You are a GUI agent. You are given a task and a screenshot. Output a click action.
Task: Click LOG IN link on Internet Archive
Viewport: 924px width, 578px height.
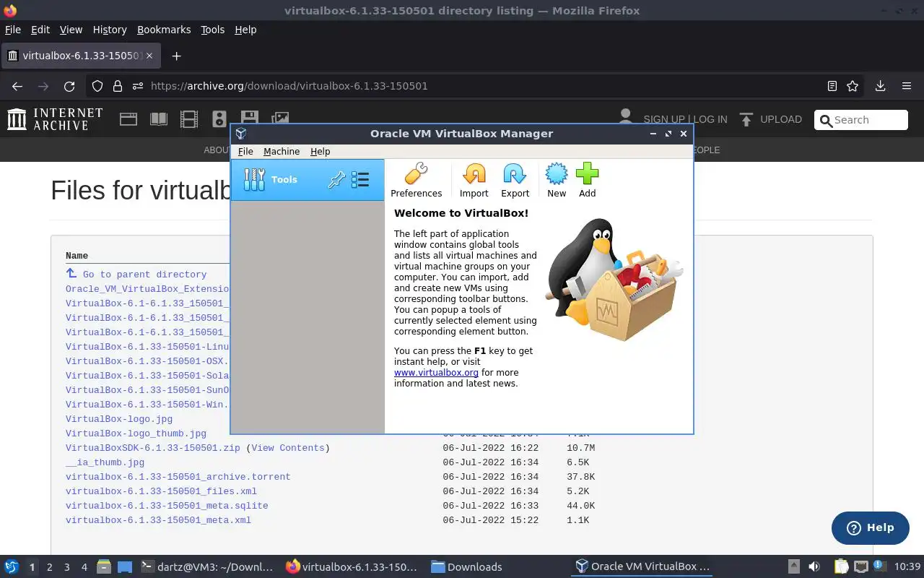(x=709, y=119)
